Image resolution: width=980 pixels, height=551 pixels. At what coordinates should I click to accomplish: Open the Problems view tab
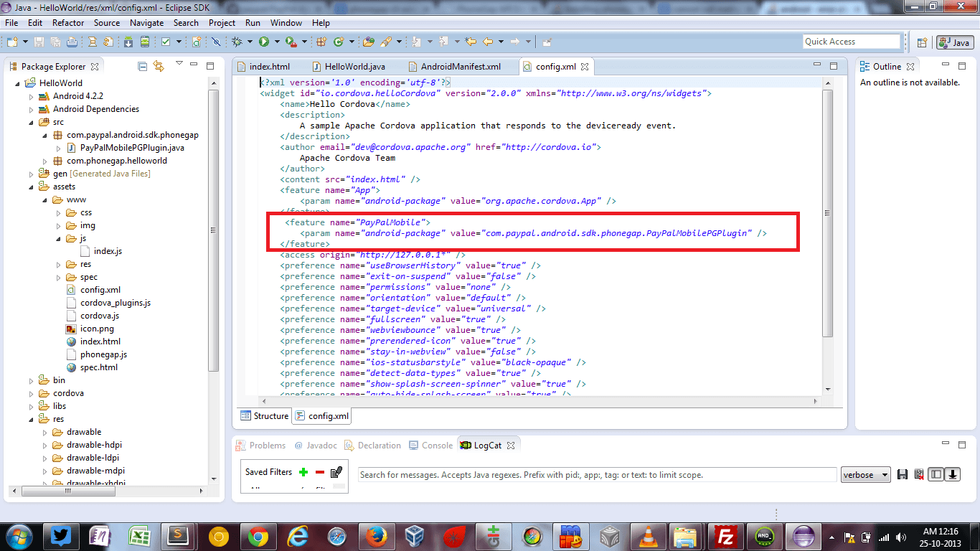[261, 446]
